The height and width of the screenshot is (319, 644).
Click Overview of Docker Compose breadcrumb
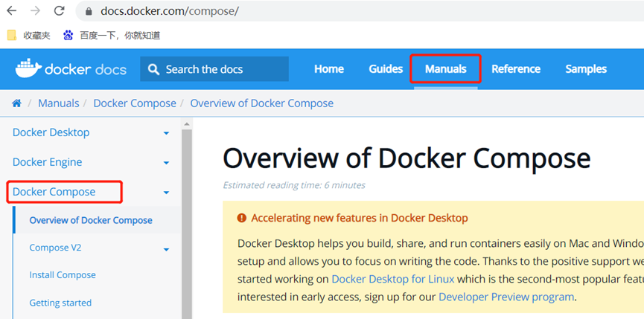point(261,103)
